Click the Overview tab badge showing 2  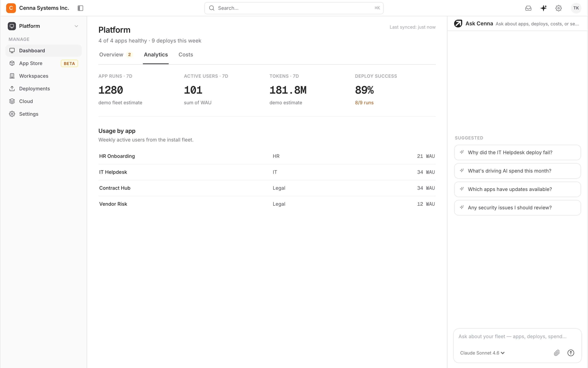pos(129,55)
